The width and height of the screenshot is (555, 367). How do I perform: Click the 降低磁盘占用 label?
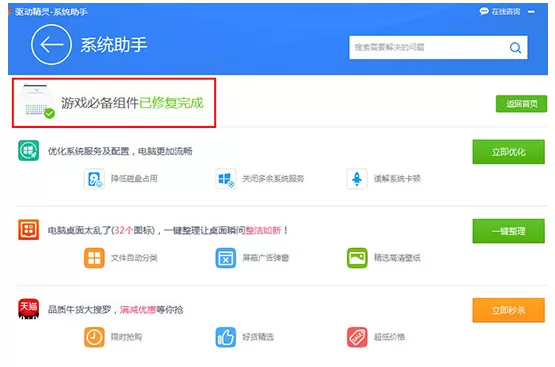tap(134, 179)
